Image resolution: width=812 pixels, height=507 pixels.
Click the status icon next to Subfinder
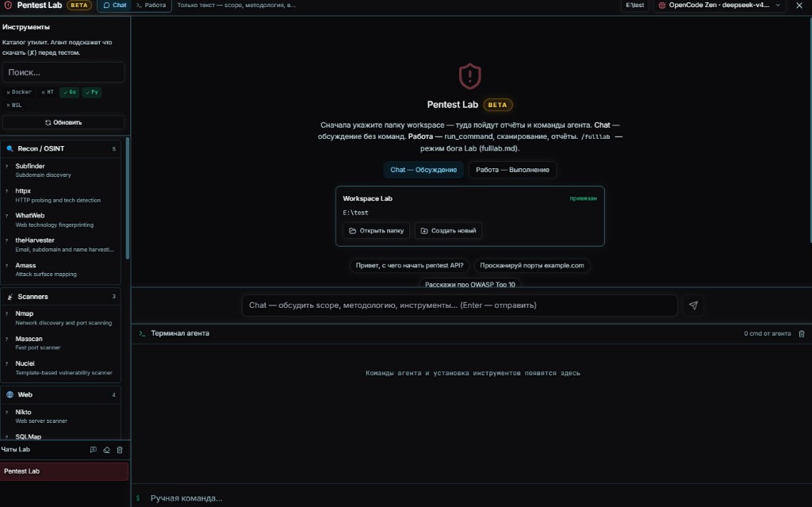[x=6, y=167]
